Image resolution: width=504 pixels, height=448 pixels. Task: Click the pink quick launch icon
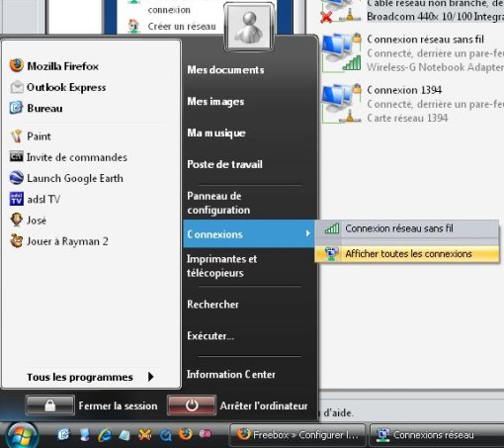205,434
